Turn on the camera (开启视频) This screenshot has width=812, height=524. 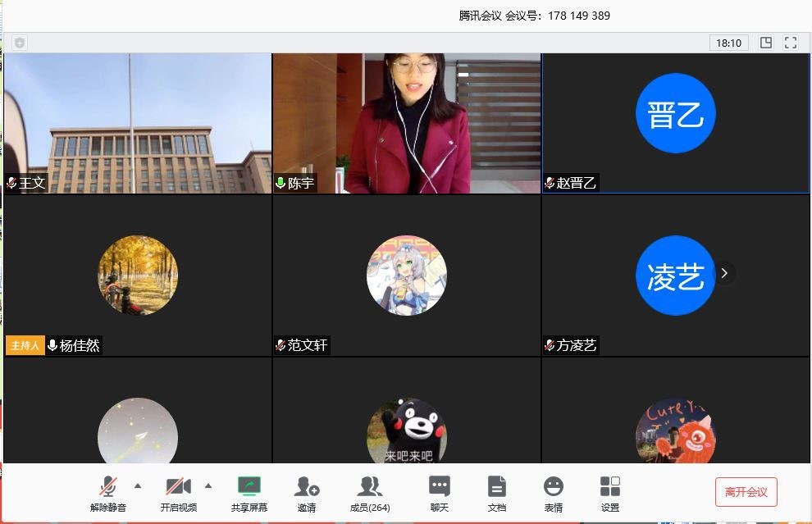pyautogui.click(x=178, y=492)
